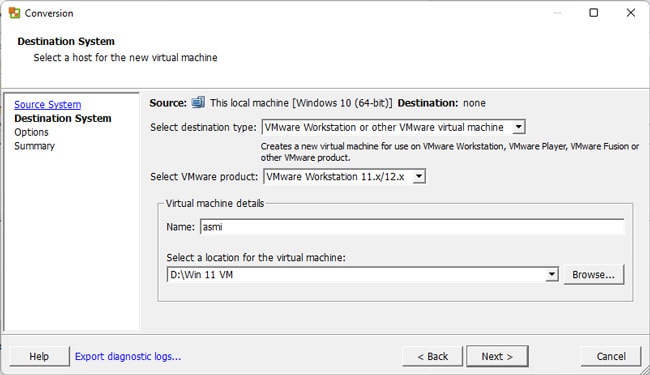Proceed with the Next > button
The image size is (650, 375).
[x=497, y=356]
